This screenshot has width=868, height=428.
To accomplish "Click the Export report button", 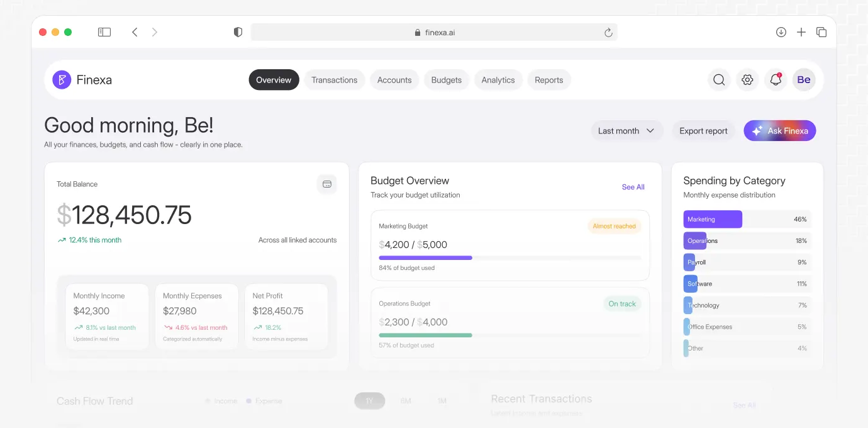I will click(x=703, y=131).
